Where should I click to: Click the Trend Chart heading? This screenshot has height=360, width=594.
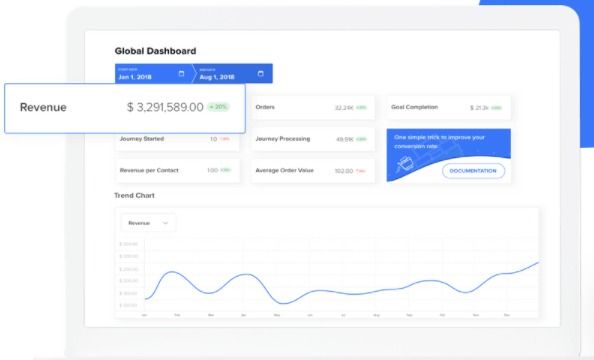(134, 196)
